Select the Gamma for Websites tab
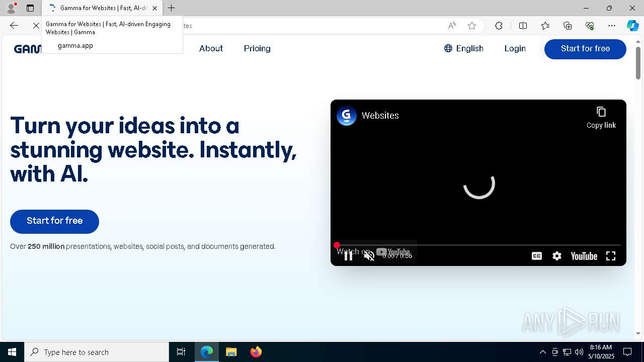 102,8
